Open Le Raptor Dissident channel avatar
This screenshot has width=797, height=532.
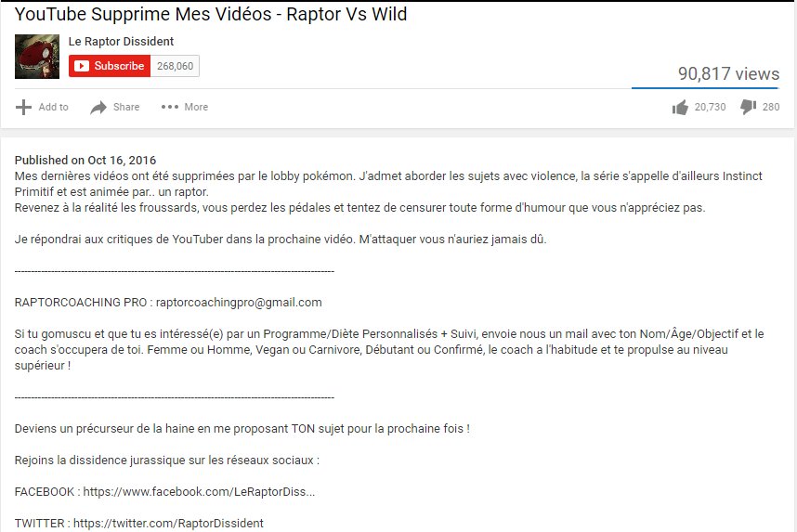(37, 57)
